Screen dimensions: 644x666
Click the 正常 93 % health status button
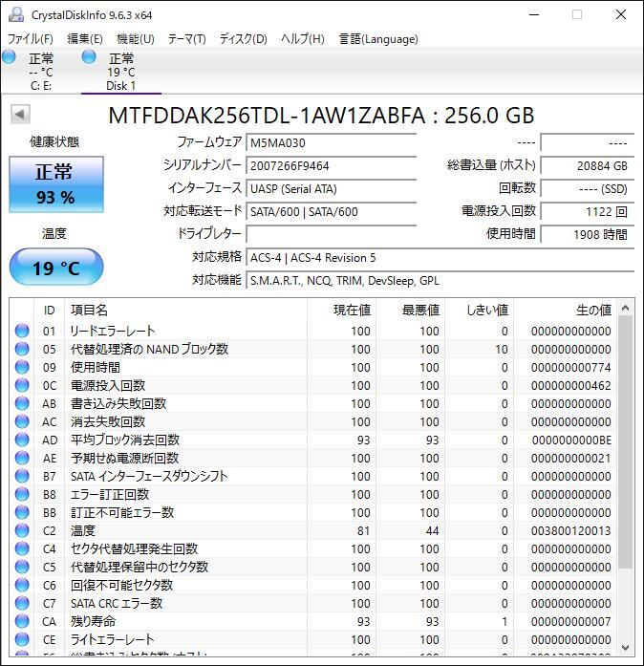click(x=56, y=184)
